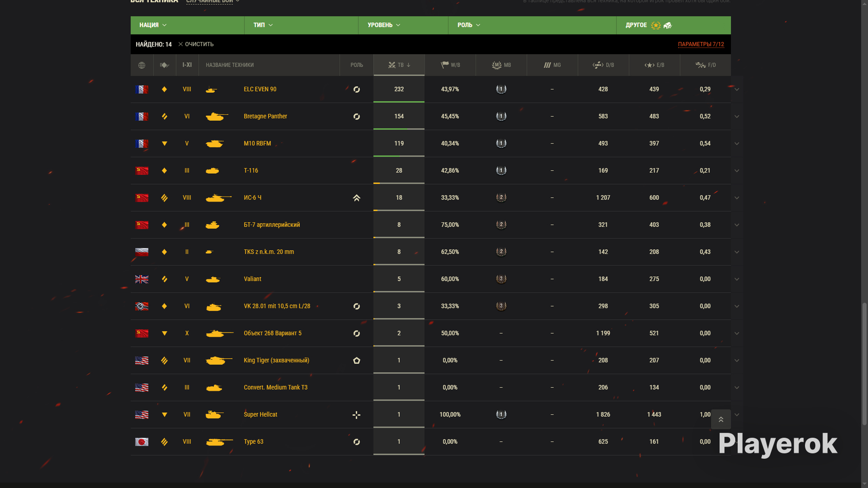Expand the King Tiger row details
868x488 pixels.
pos(737,360)
